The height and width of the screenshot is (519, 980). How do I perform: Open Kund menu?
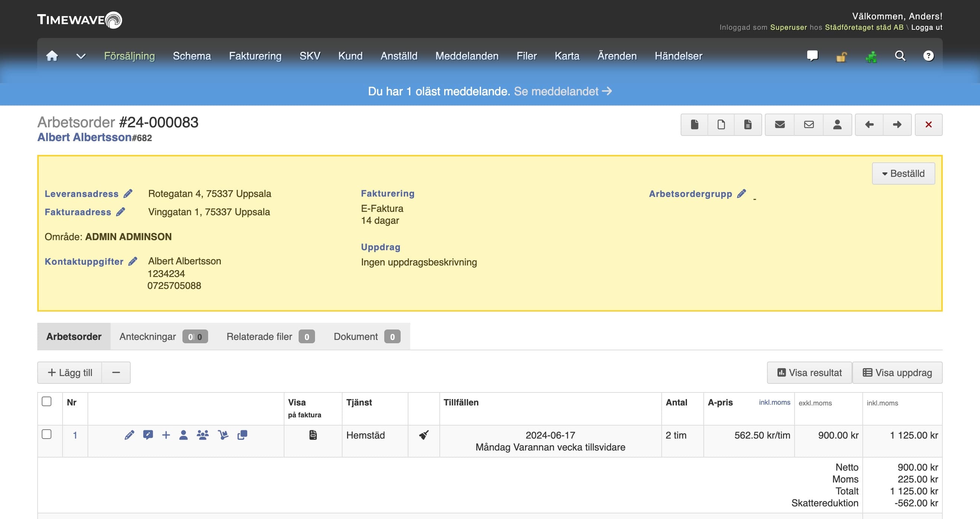click(350, 56)
